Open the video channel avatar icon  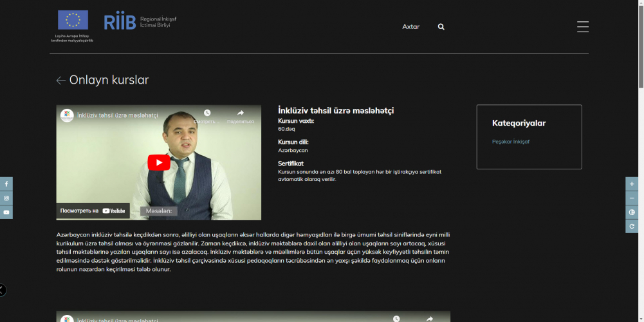pyautogui.click(x=67, y=115)
